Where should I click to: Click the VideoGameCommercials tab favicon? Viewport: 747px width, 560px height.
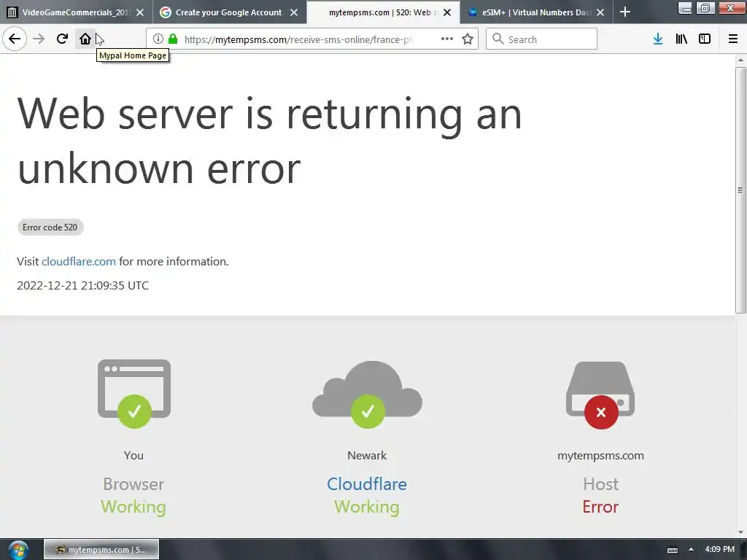pos(12,12)
